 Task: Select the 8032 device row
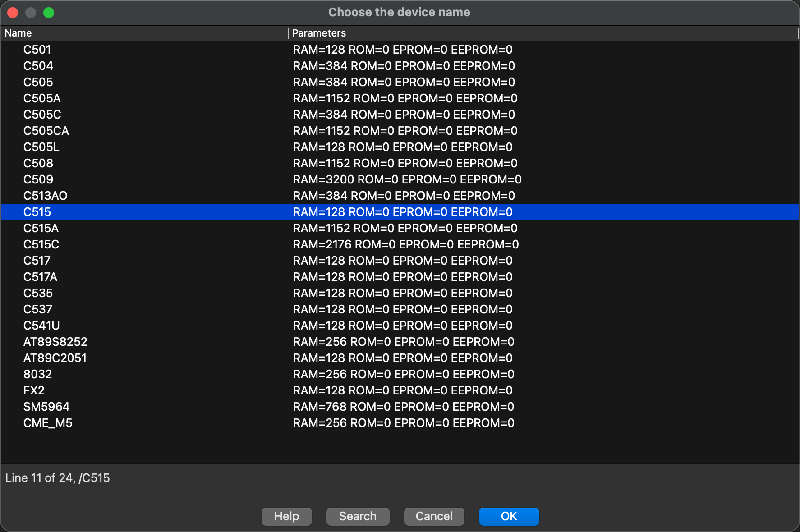pyautogui.click(x=37, y=374)
